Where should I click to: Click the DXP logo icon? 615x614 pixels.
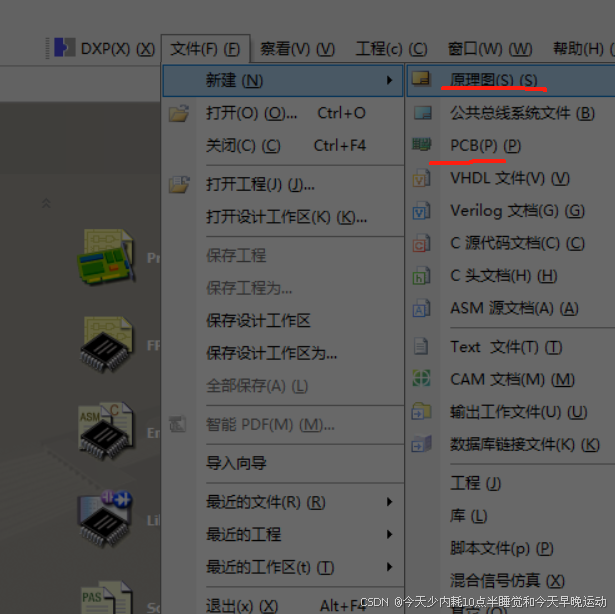coord(64,47)
